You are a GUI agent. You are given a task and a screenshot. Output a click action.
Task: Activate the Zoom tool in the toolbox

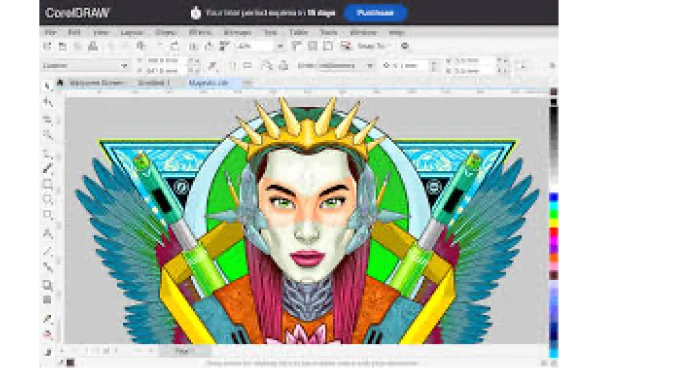tap(47, 134)
